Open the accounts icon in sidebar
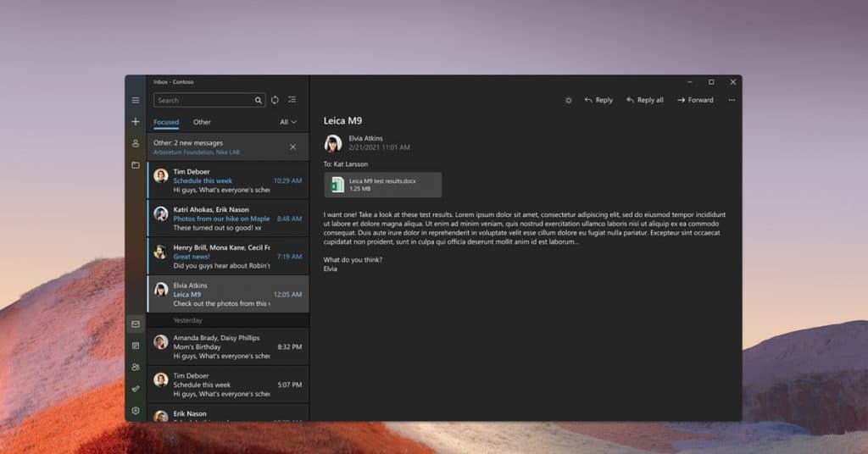Screen dimensions: 868x454 coord(135,143)
